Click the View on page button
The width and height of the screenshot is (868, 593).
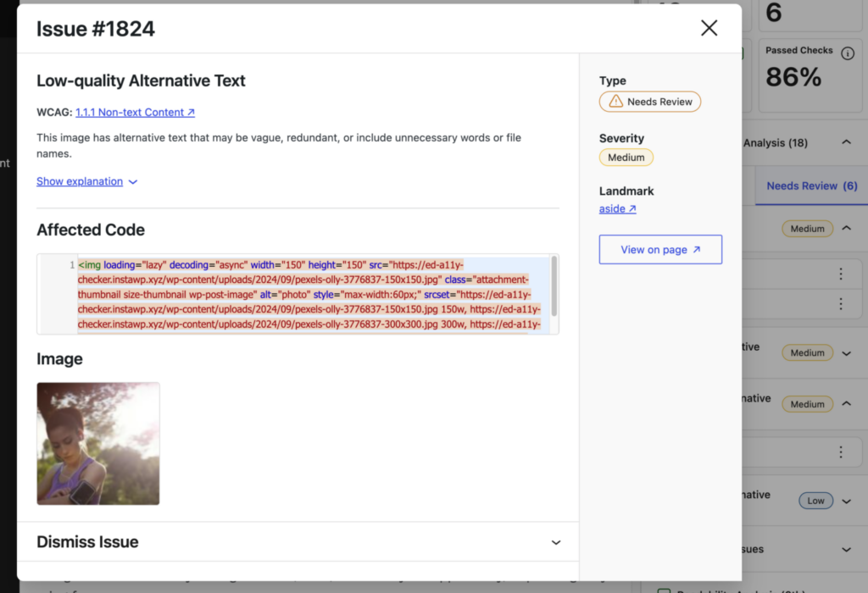[660, 249]
